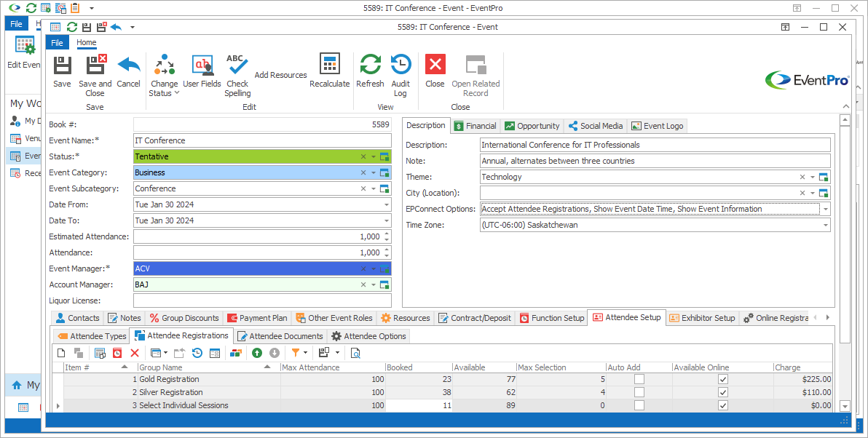The image size is (868, 438).
Task: Expand the Time Zone dropdown
Action: tap(825, 225)
